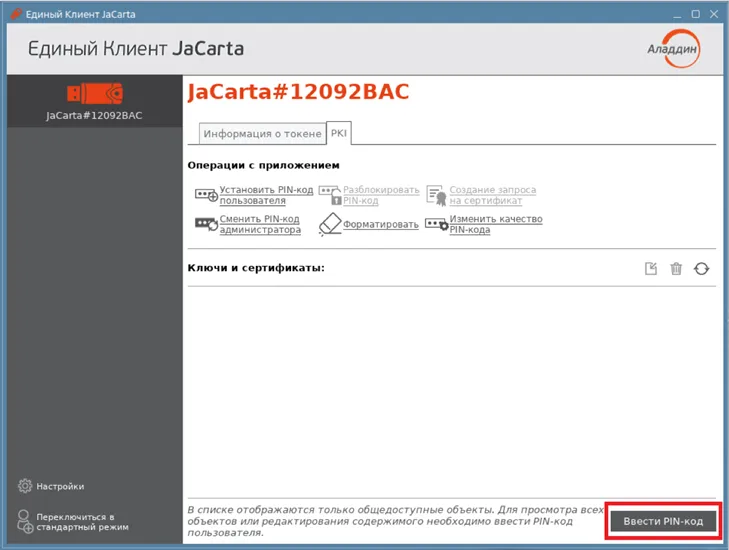Click the trash delete icon in keys toolbar
The image size is (729, 550).
pyautogui.click(x=676, y=268)
